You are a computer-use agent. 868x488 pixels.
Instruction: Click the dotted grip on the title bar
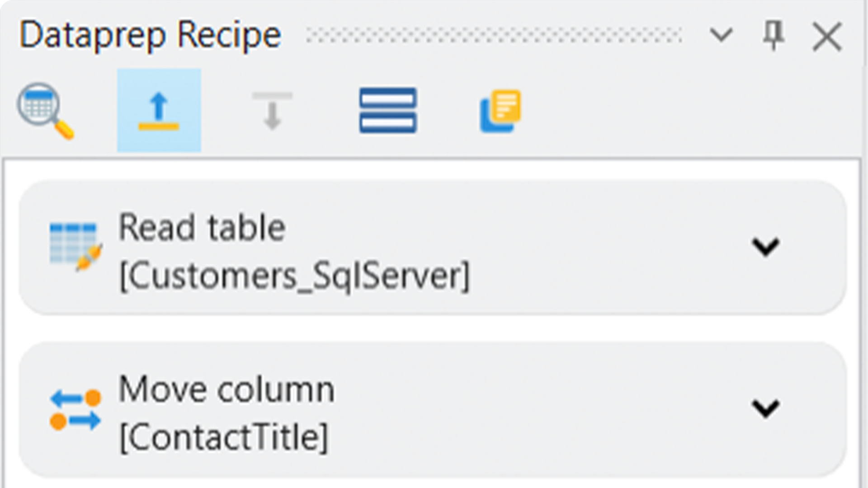[494, 35]
